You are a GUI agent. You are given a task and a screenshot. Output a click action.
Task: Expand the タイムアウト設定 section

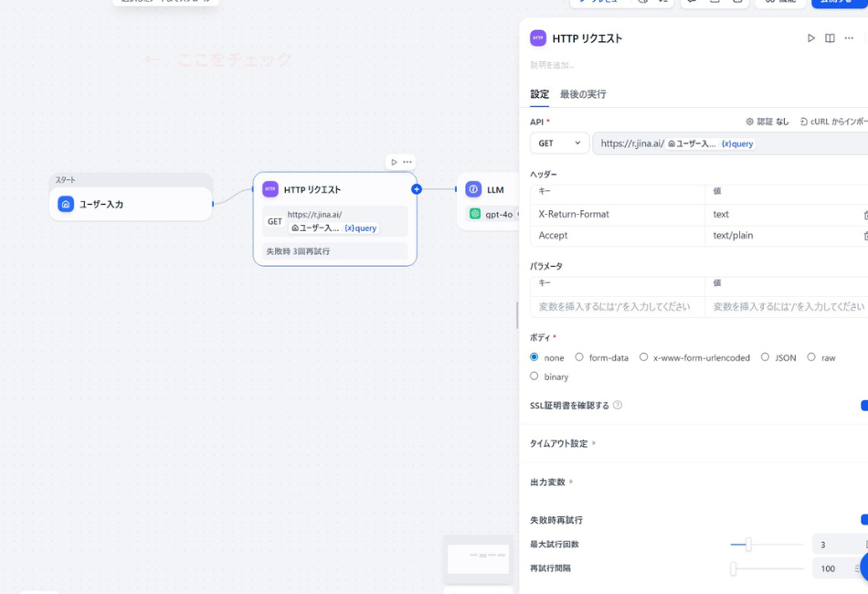point(561,443)
